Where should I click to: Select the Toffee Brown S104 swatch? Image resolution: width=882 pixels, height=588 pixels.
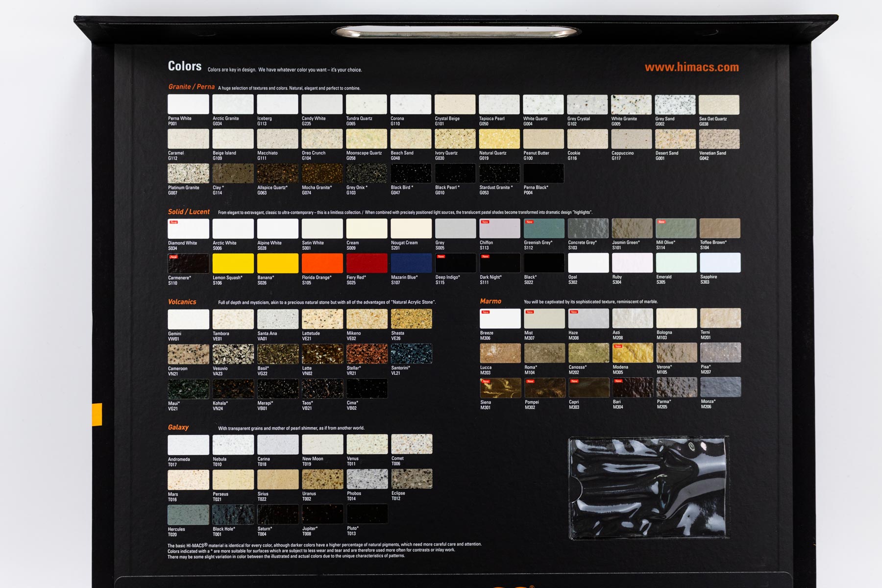[720, 228]
